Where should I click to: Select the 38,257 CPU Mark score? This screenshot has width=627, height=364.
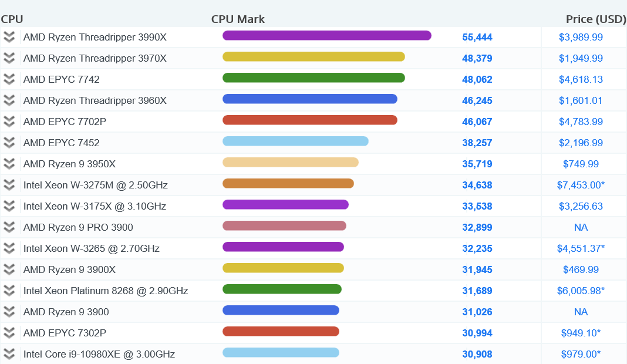[477, 143]
